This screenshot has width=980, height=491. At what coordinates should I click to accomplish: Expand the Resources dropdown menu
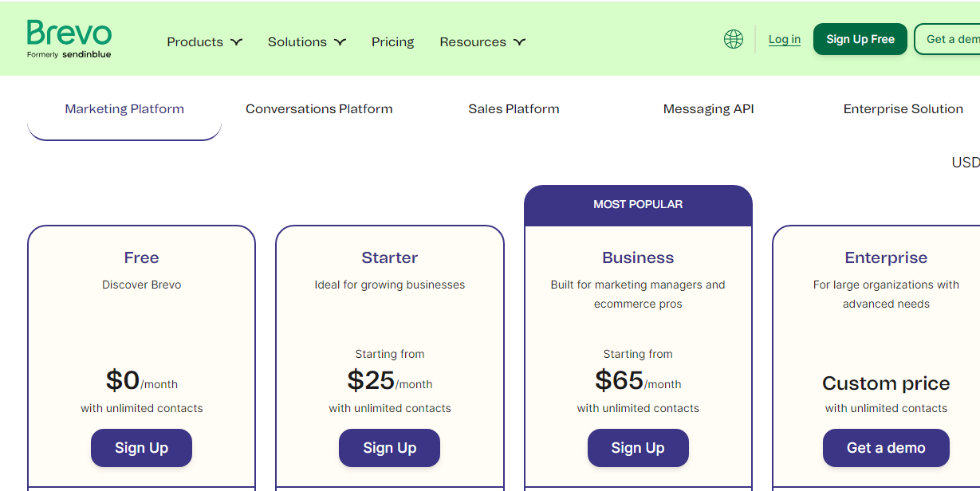(482, 42)
